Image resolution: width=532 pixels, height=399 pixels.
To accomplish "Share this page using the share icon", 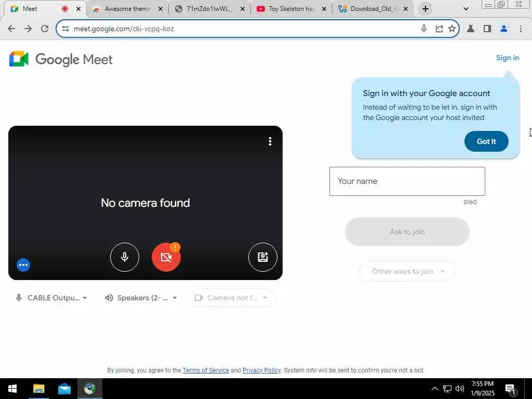I will coord(439,29).
